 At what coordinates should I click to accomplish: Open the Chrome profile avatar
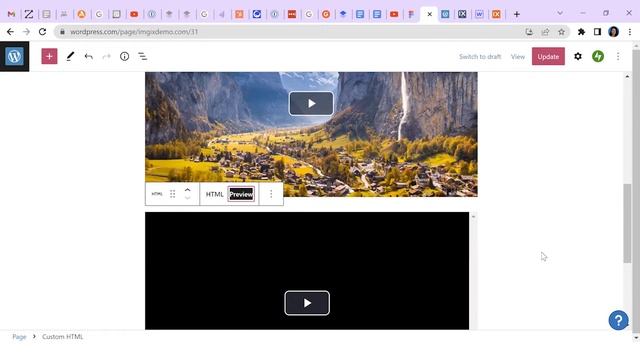point(613,31)
